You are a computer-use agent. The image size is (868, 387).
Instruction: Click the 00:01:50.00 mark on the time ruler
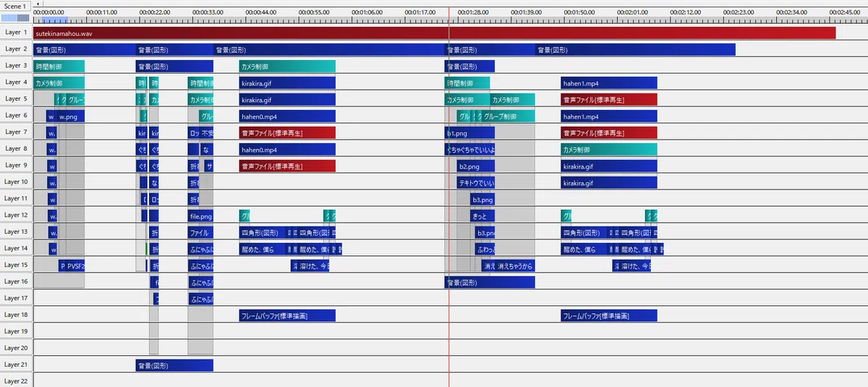pyautogui.click(x=579, y=12)
